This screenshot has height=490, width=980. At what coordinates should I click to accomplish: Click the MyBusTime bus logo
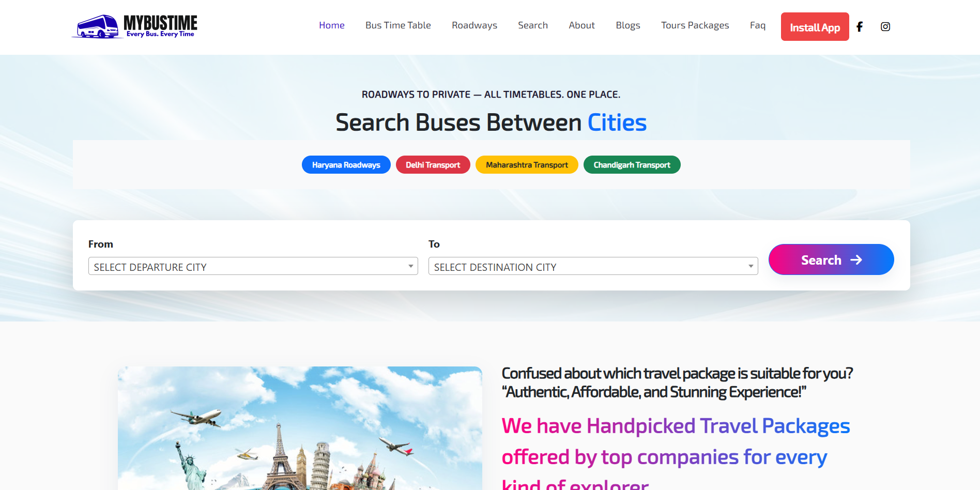[134, 26]
